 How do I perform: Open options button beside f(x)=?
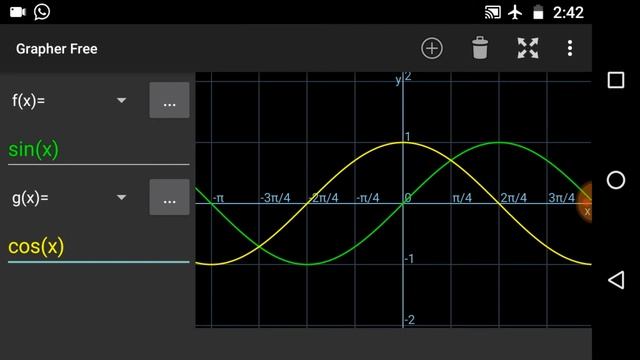click(169, 100)
